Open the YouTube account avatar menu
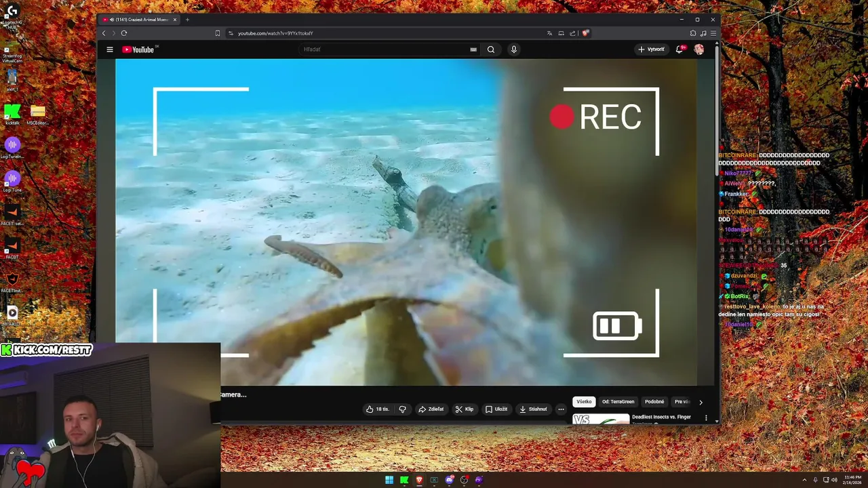Screen dimensions: 868x488 (x=698, y=49)
